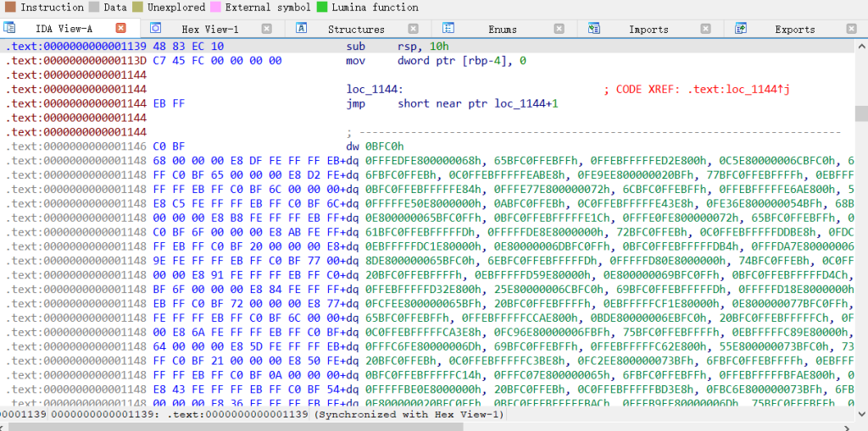Screen dimensions: 868x431
Task: Click the vertical scrollbar thumb
Action: (x=861, y=113)
